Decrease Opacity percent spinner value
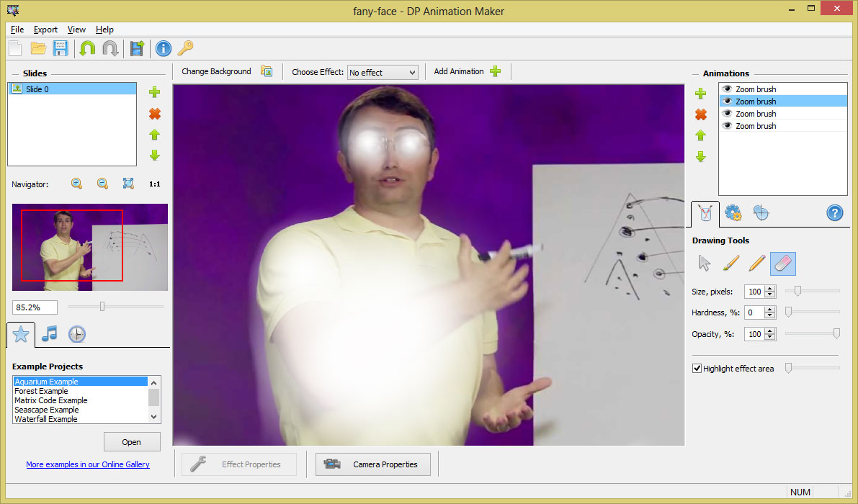 pyautogui.click(x=770, y=337)
